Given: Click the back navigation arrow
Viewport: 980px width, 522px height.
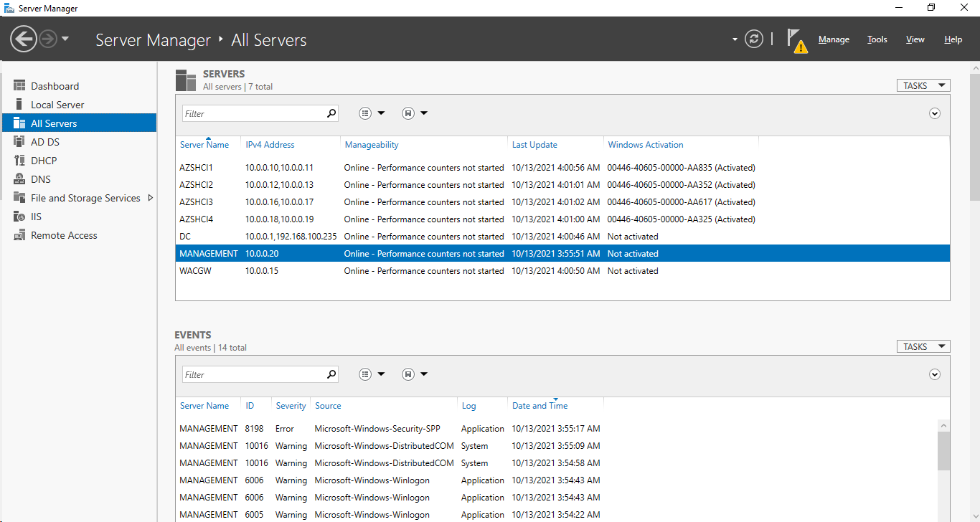Looking at the screenshot, I should point(24,39).
